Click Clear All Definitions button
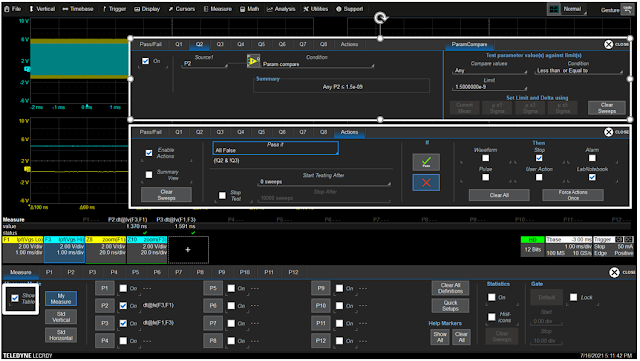640x361 pixels. (450, 288)
